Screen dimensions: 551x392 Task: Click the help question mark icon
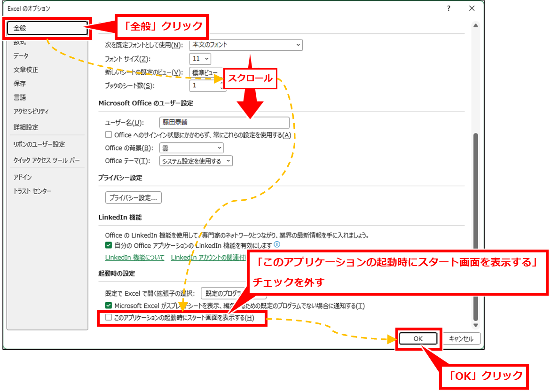[449, 8]
